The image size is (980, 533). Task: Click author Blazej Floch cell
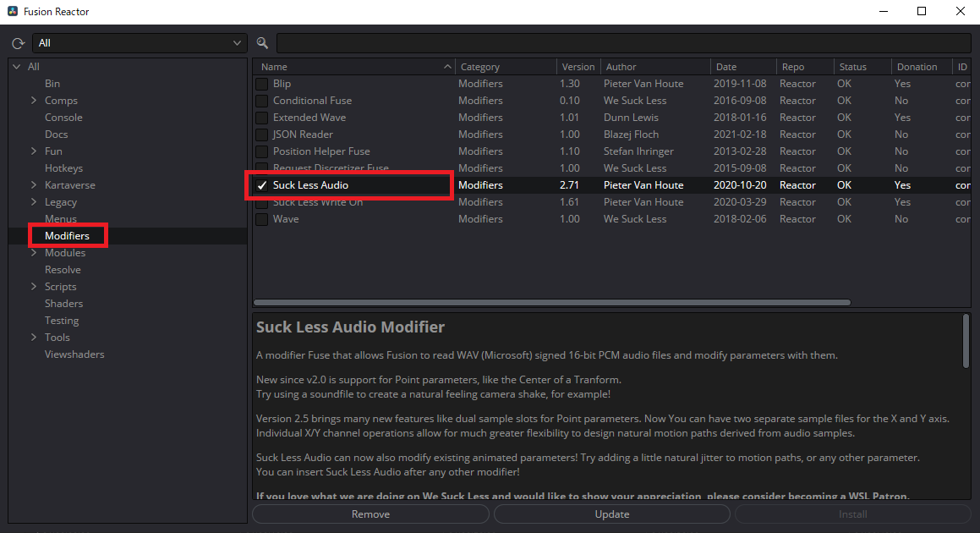(x=632, y=135)
